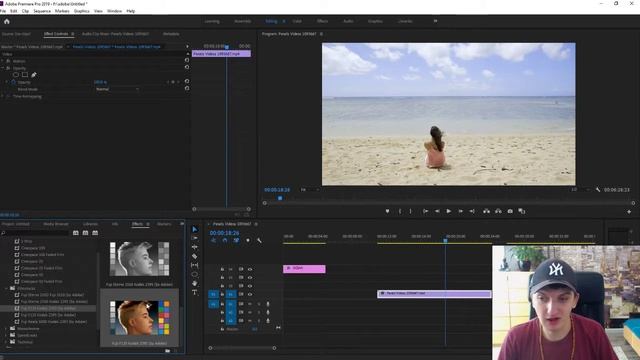The image size is (640, 360).
Task: Select the Selection tool in timeline toolbar
Action: pyautogui.click(x=195, y=229)
